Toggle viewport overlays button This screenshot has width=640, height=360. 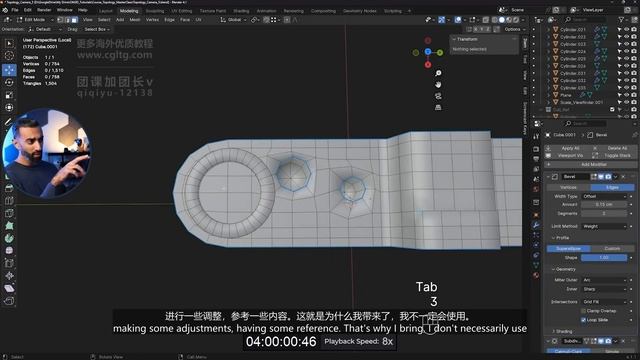pyautogui.click(x=458, y=20)
